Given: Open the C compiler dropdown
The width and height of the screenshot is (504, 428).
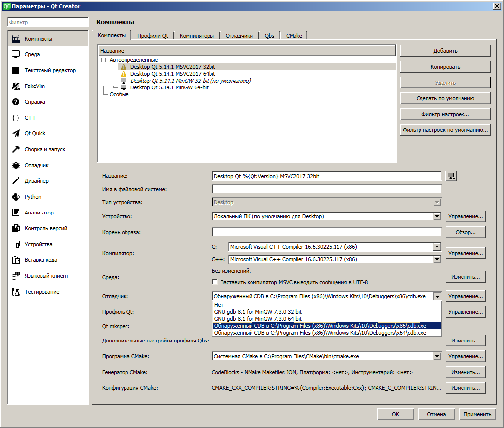Looking at the screenshot, I should pyautogui.click(x=335, y=247).
